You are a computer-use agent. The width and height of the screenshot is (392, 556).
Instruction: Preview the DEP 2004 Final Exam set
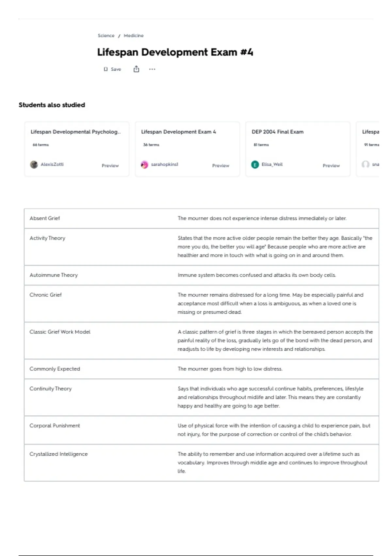pyautogui.click(x=331, y=166)
